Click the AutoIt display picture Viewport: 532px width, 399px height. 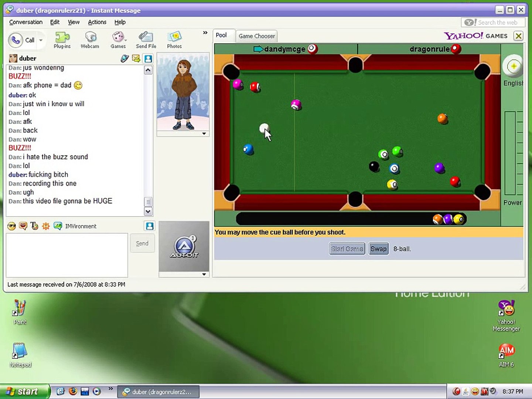[184, 246]
